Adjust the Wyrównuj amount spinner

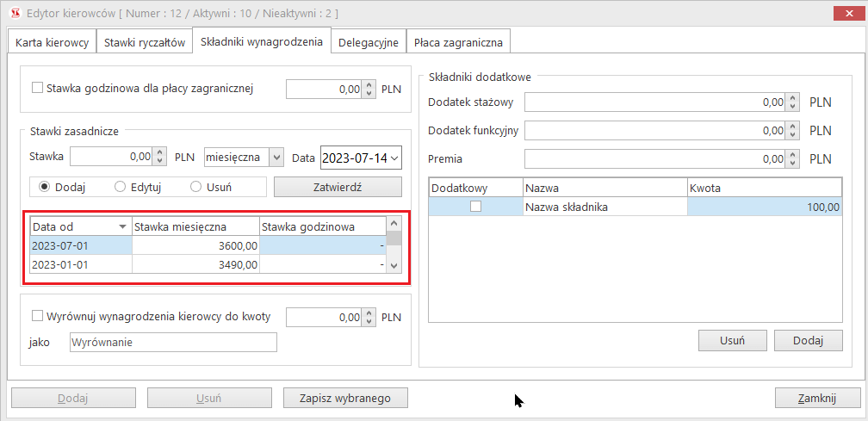pyautogui.click(x=369, y=318)
